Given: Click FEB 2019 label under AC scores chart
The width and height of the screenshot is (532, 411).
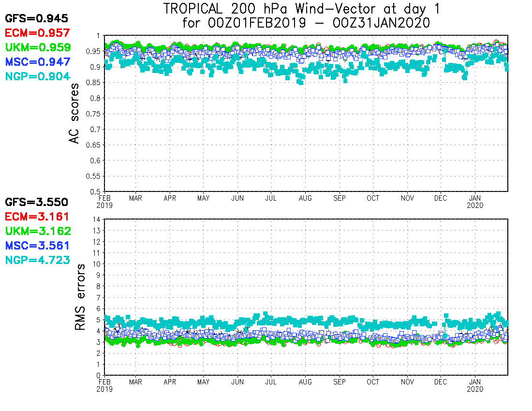Looking at the screenshot, I should click(x=104, y=202).
